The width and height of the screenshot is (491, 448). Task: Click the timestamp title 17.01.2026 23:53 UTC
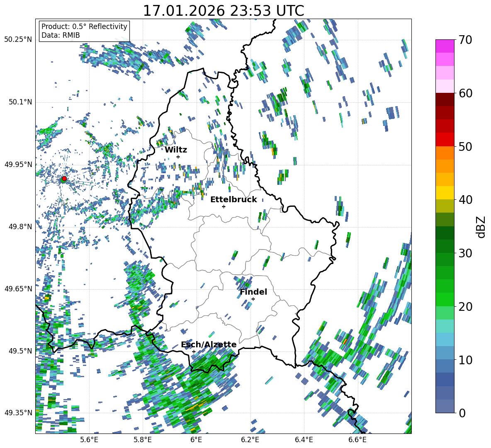click(224, 11)
